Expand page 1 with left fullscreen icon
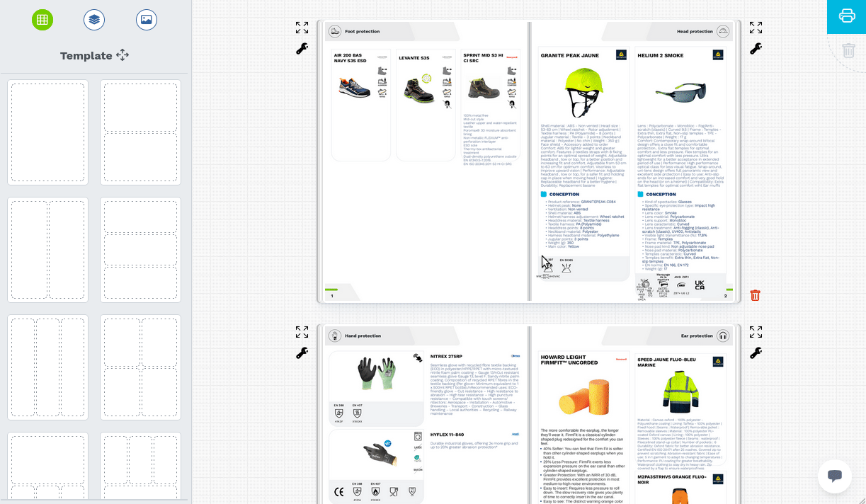This screenshot has height=504, width=866. point(302,28)
